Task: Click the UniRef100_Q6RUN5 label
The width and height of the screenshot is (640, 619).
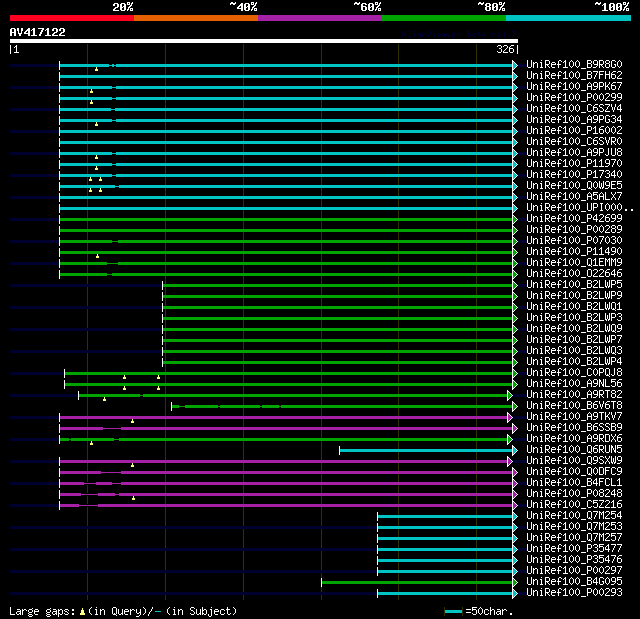Action: [x=574, y=450]
